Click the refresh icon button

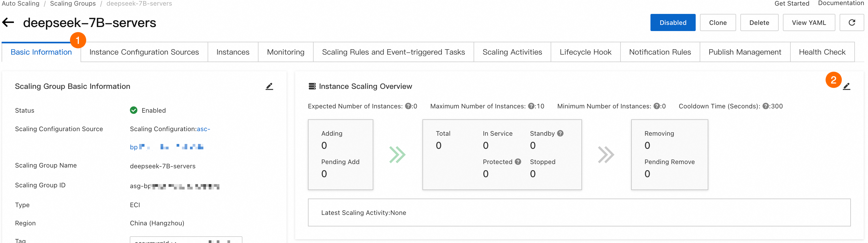point(851,22)
